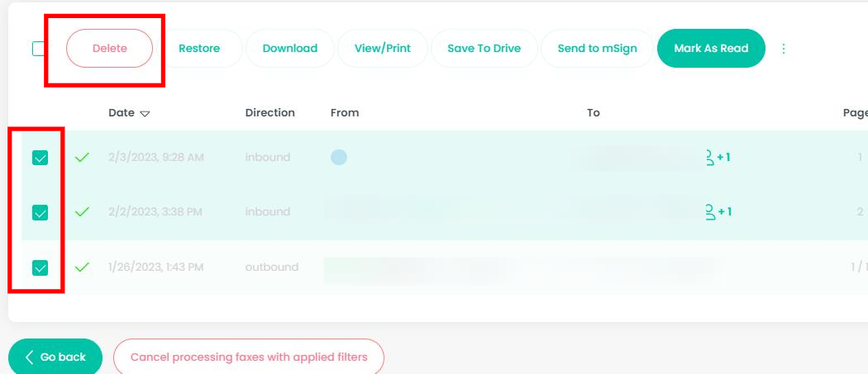The width and height of the screenshot is (868, 374).
Task: Click the green status checkmark for 2/2/2023 fax
Action: 82,212
